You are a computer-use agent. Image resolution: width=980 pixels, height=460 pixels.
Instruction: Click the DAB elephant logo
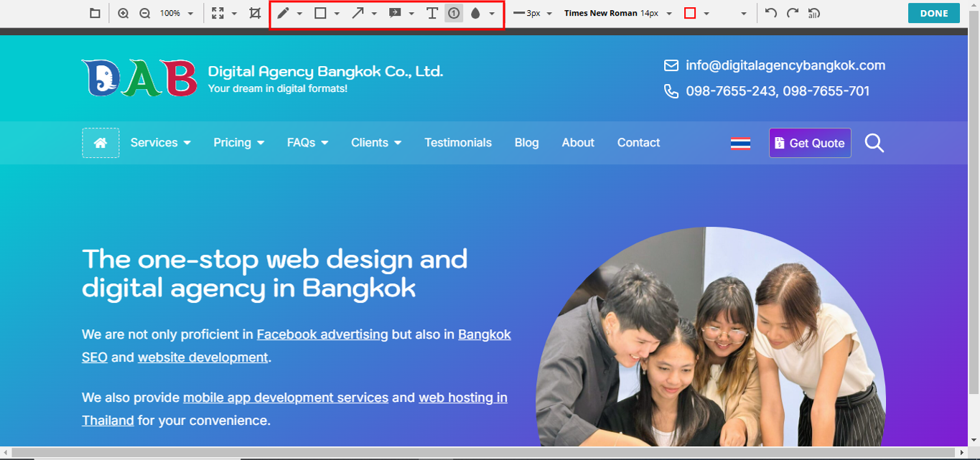[x=139, y=78]
